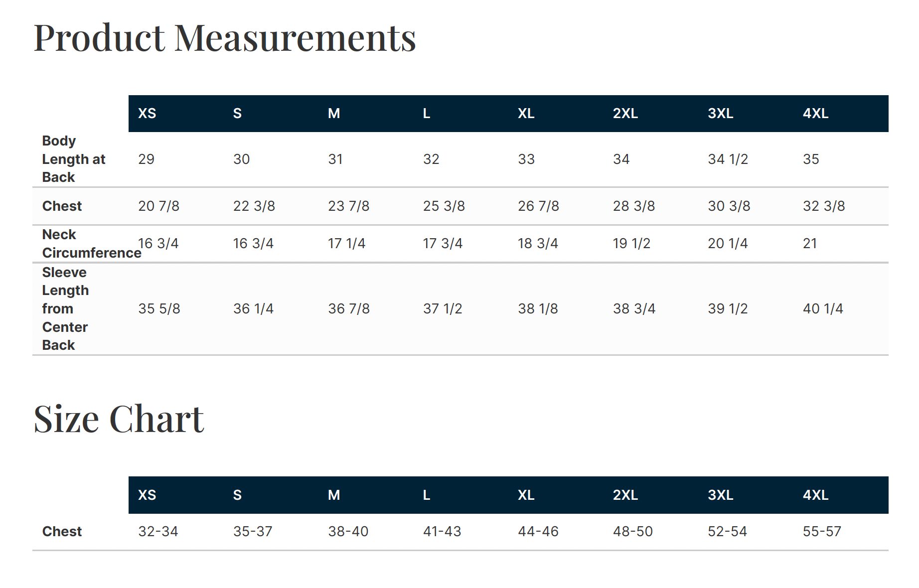919x588 pixels.
Task: Click the Product Measurements heading
Action: 224,38
